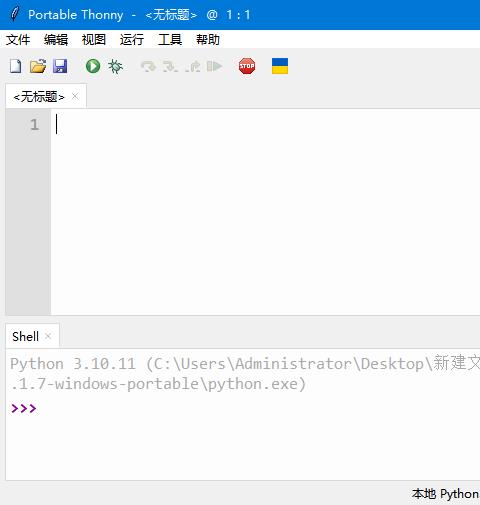Select the interpreter via 本地 Python status label
Image resolution: width=480 pixels, height=505 pixels.
click(445, 494)
